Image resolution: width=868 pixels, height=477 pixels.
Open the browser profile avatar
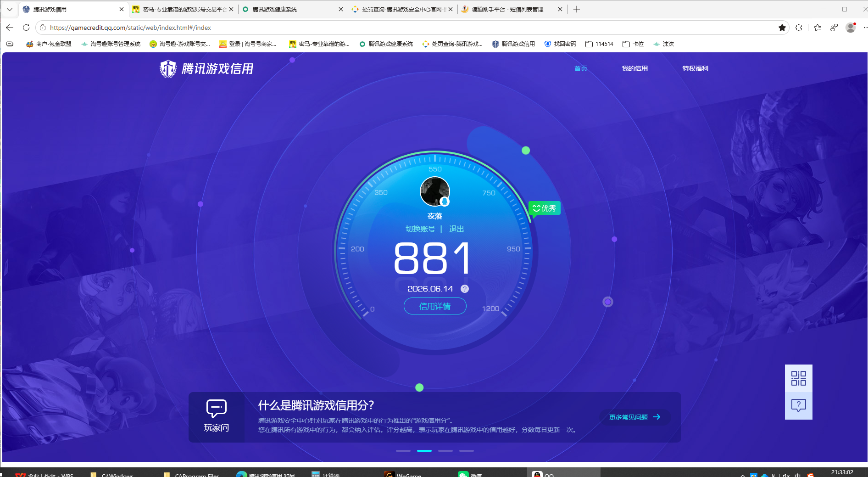pyautogui.click(x=851, y=28)
